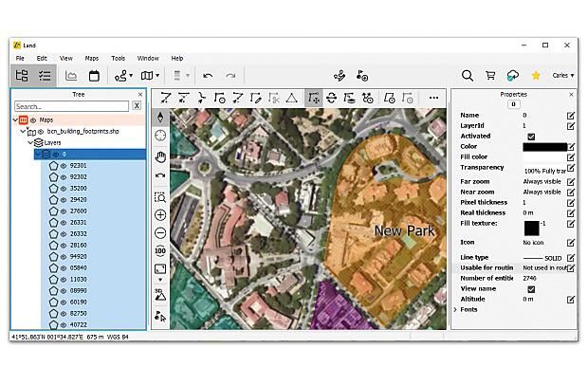Collapse the Layers tree node
This screenshot has width=588, height=385.
(x=30, y=143)
